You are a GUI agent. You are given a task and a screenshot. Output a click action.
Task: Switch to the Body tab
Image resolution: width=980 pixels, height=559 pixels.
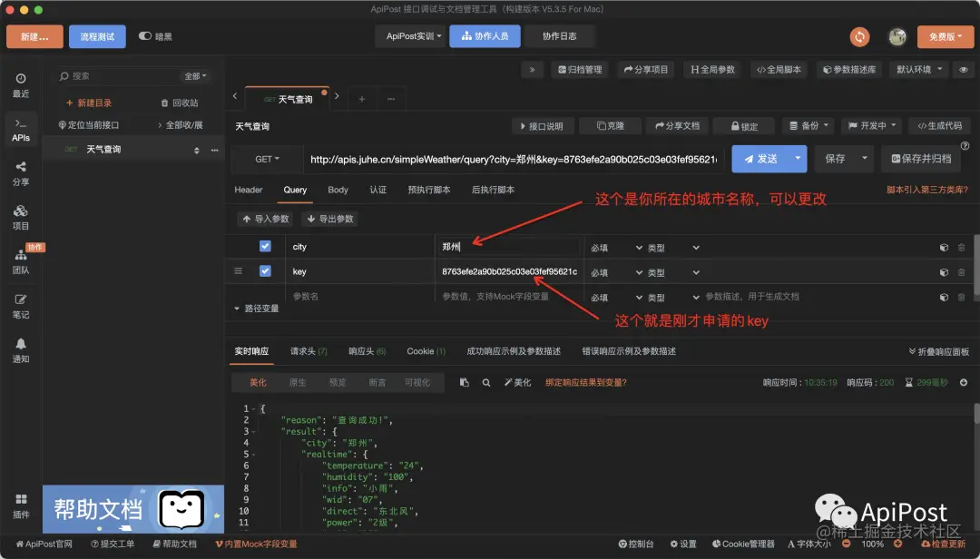(x=338, y=190)
